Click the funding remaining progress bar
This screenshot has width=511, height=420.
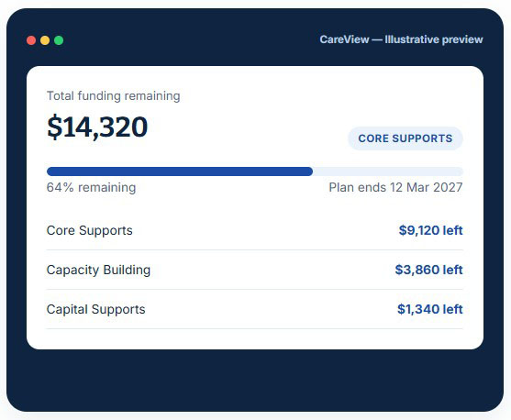point(255,171)
